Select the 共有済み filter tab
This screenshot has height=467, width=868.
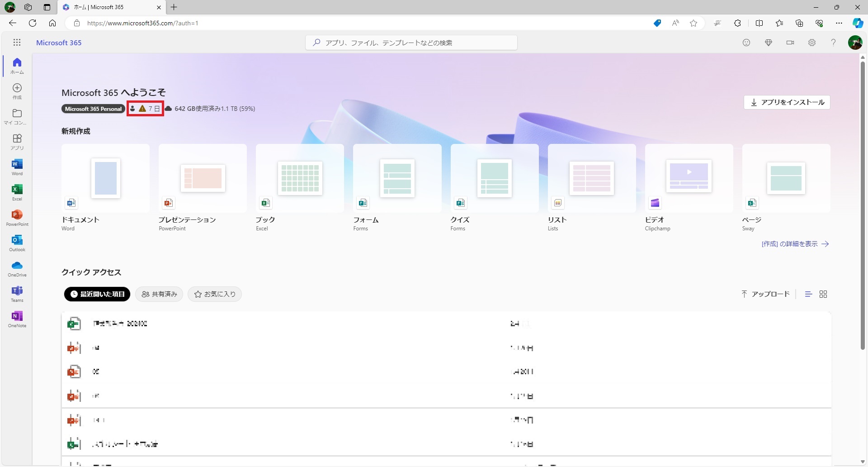pyautogui.click(x=159, y=294)
